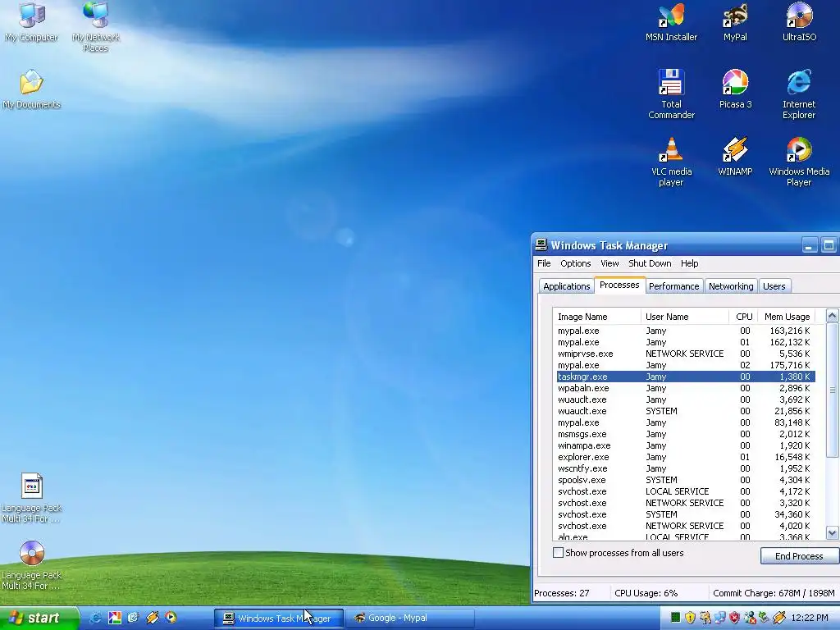
Task: Open the Help menu in Task Manager
Action: (x=689, y=263)
